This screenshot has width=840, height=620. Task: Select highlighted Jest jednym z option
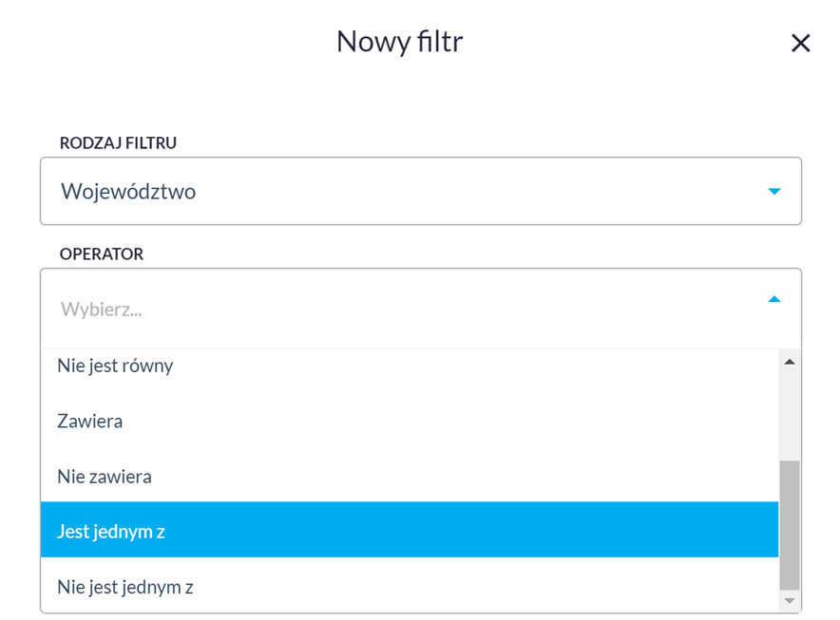(410, 530)
